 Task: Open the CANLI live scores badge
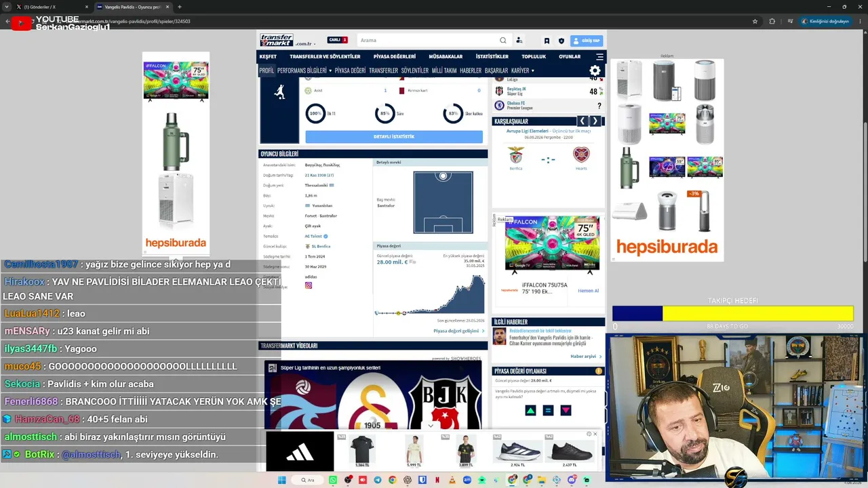tap(337, 40)
